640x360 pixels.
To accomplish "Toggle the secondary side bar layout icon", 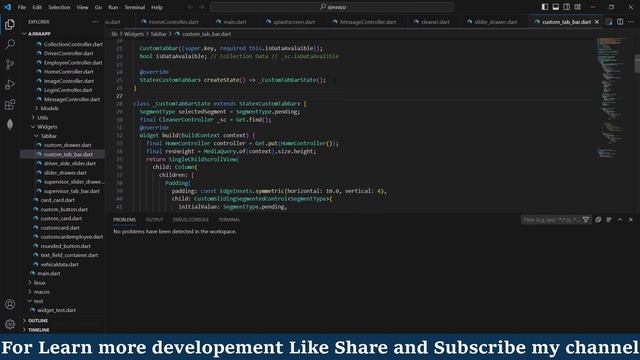I will (567, 7).
